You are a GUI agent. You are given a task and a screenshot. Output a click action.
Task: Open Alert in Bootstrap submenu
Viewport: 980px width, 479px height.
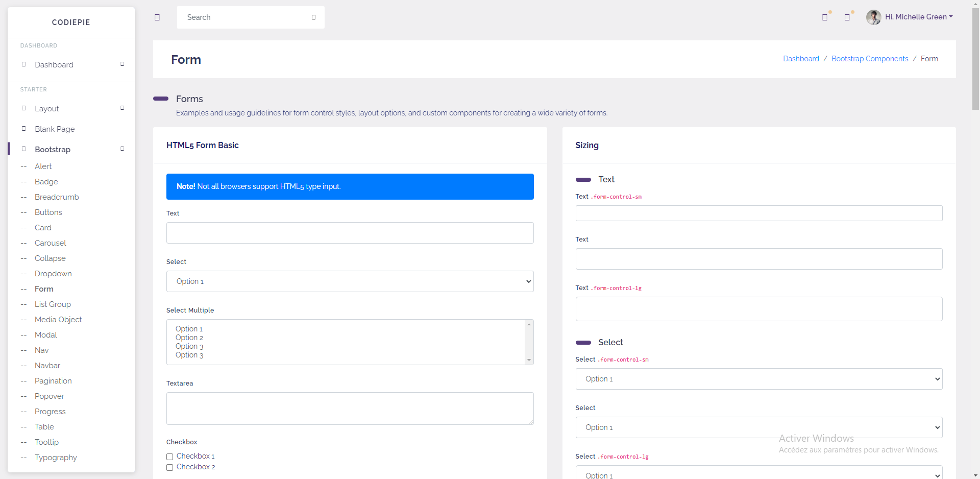pyautogui.click(x=43, y=166)
